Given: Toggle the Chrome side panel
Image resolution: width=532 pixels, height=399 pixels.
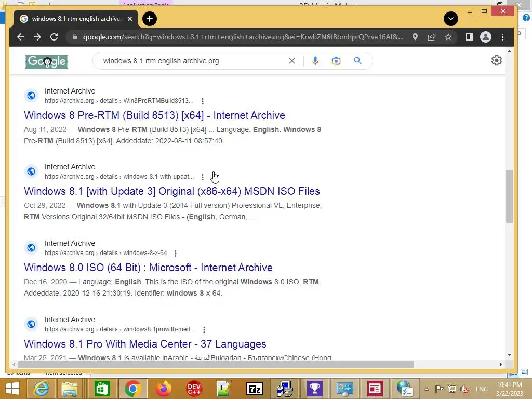Looking at the screenshot, I should click(469, 37).
